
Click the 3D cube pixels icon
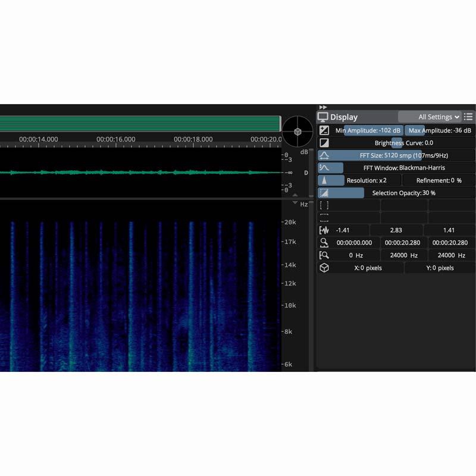click(324, 268)
